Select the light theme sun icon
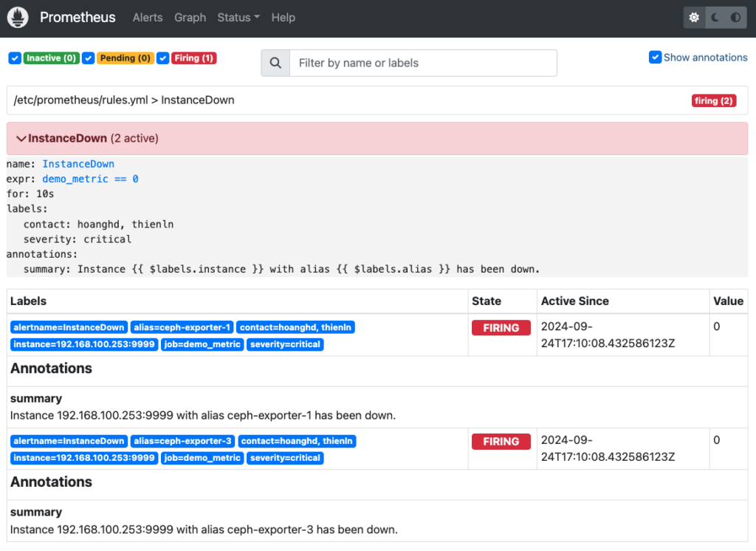 coord(694,18)
